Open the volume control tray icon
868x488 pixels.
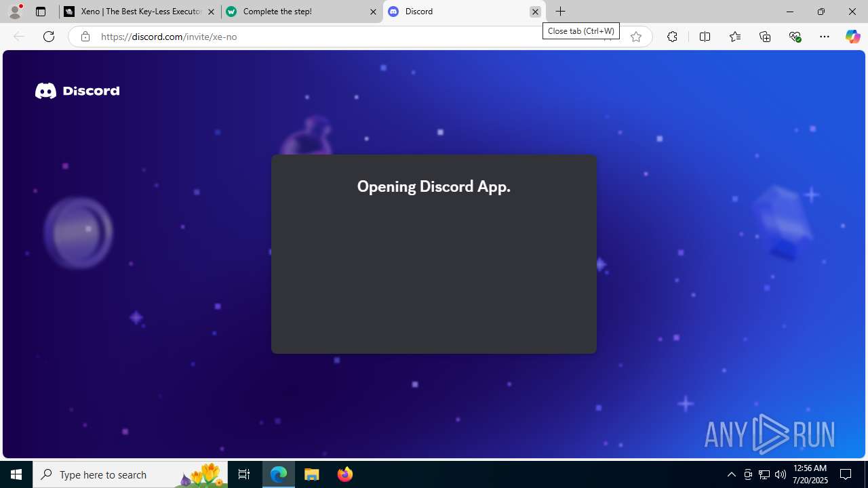point(781,474)
